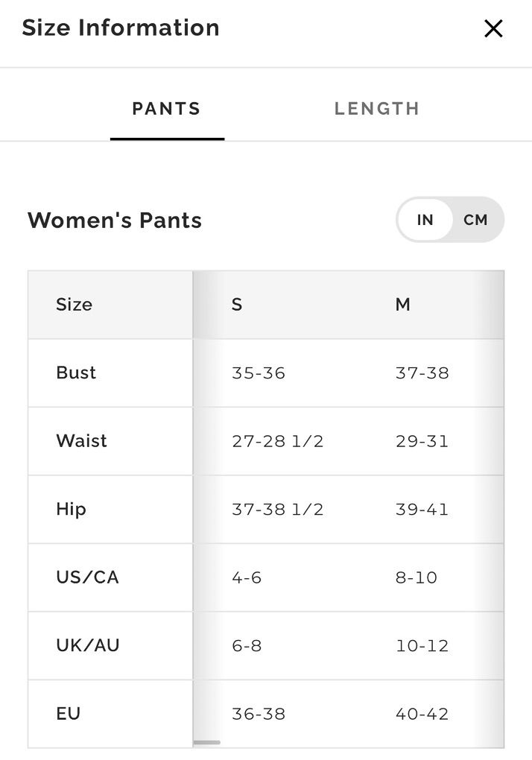Click the US/CA row label
The image size is (532, 760).
pyautogui.click(x=87, y=577)
